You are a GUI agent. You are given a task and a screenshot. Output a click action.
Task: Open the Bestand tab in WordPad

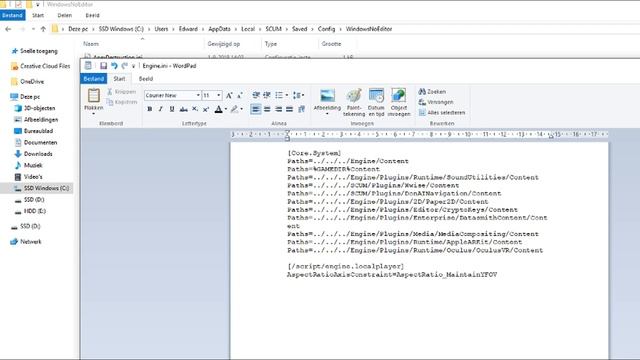(x=93, y=78)
